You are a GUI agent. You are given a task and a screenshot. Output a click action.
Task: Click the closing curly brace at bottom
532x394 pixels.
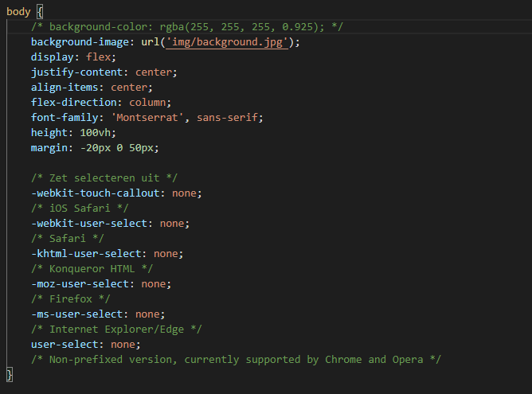(10, 374)
